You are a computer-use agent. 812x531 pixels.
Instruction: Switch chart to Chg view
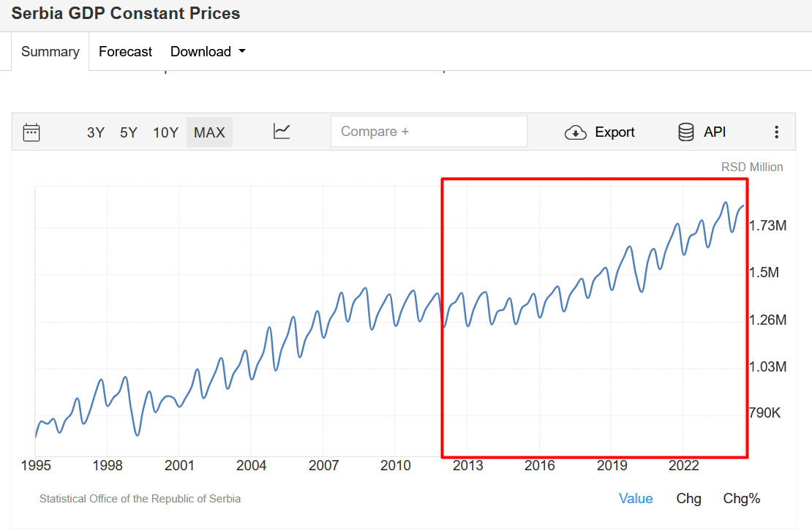pyautogui.click(x=688, y=499)
